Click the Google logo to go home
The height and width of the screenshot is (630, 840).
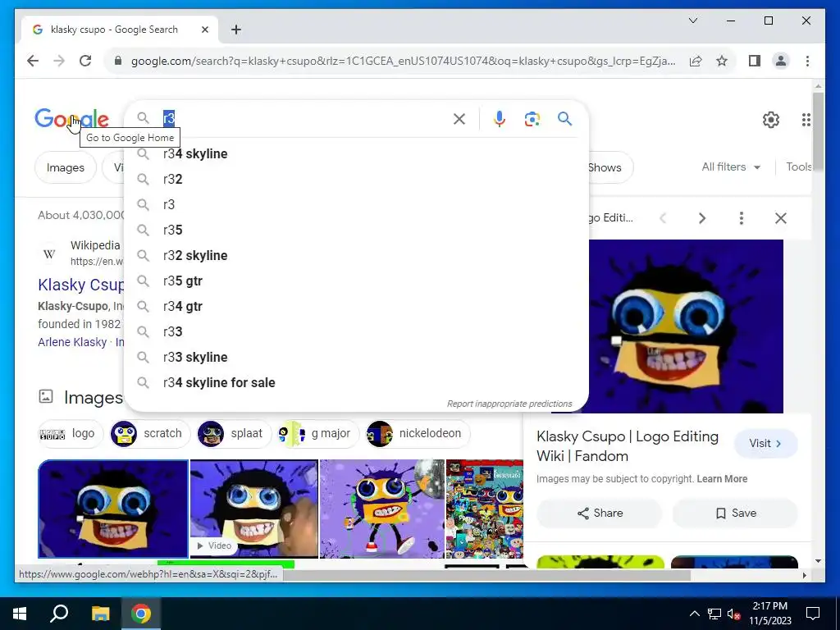pyautogui.click(x=72, y=118)
